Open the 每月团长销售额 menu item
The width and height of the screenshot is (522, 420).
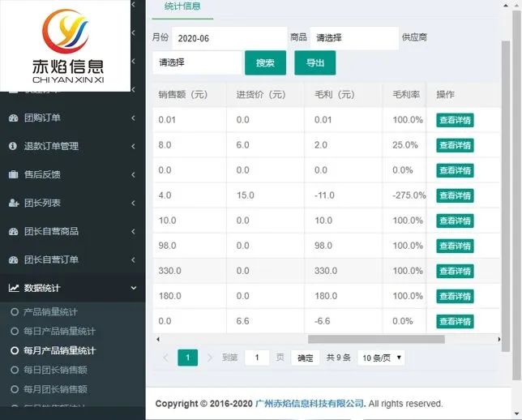tap(55, 390)
